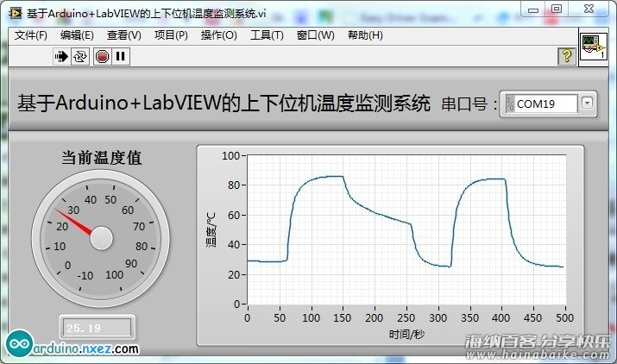Open the 工具(T) menu
The height and width of the screenshot is (364, 617).
(x=267, y=35)
